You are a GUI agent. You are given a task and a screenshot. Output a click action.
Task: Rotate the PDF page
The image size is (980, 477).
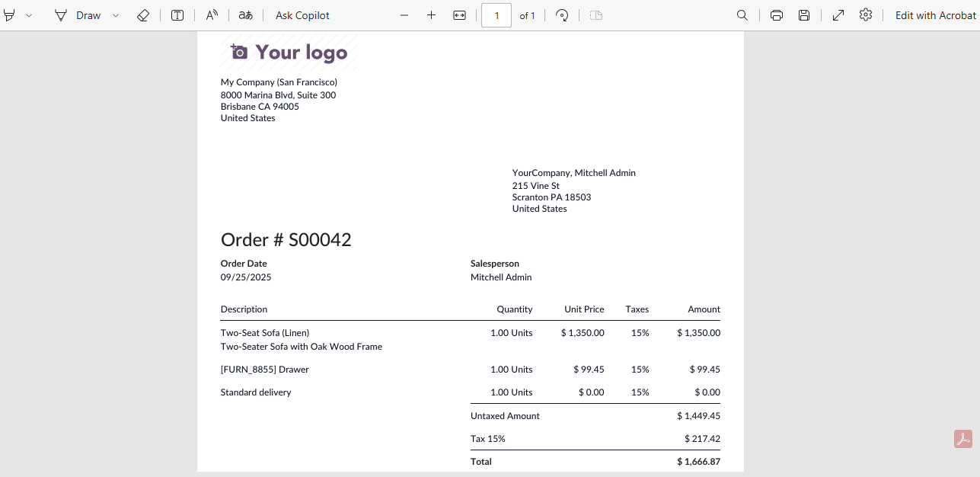tap(562, 15)
